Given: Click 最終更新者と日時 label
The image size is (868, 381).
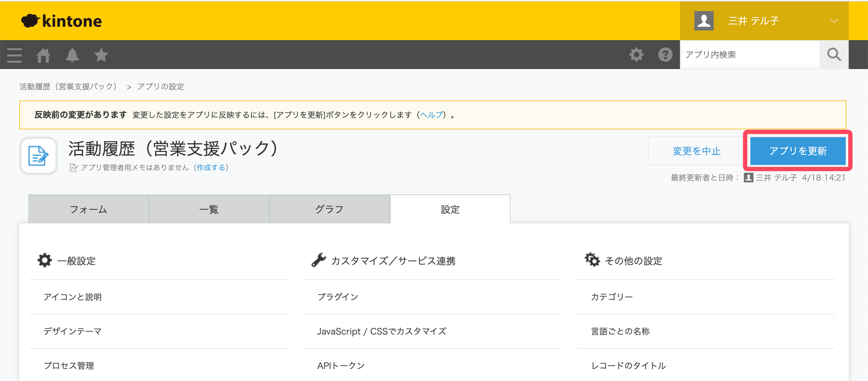Looking at the screenshot, I should pyautogui.click(x=705, y=178).
